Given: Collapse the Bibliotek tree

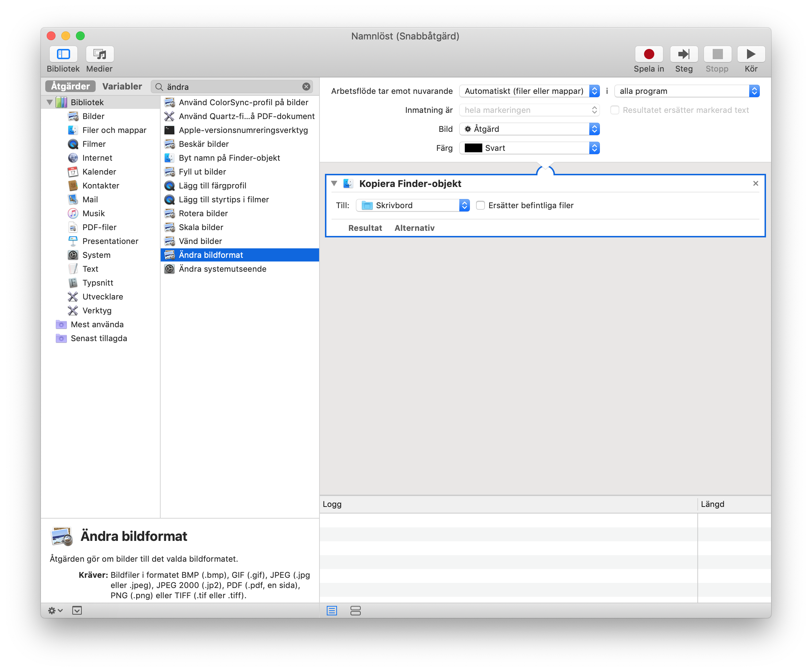Looking at the screenshot, I should (x=50, y=103).
